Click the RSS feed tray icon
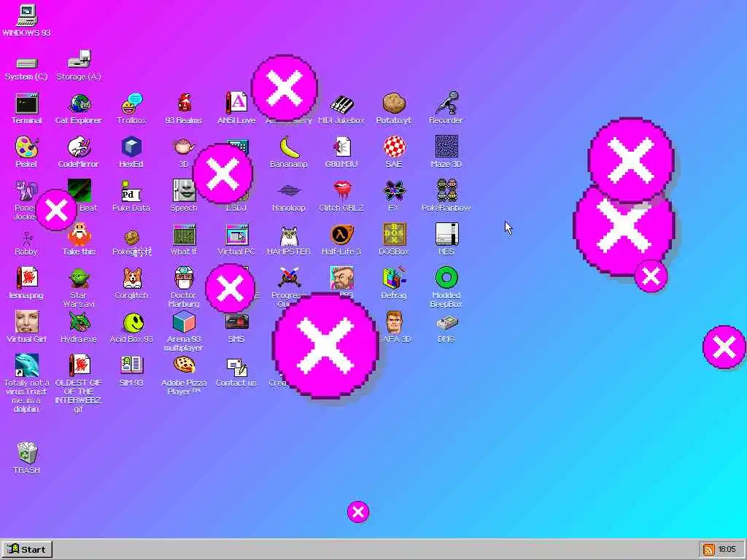Viewport: 747px width, 560px height. (708, 550)
